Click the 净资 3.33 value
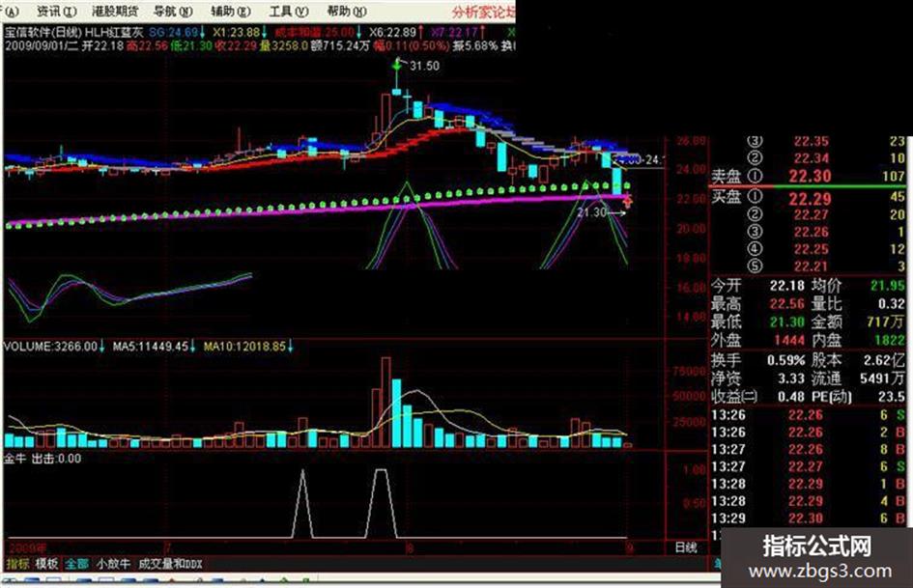 (x=791, y=378)
